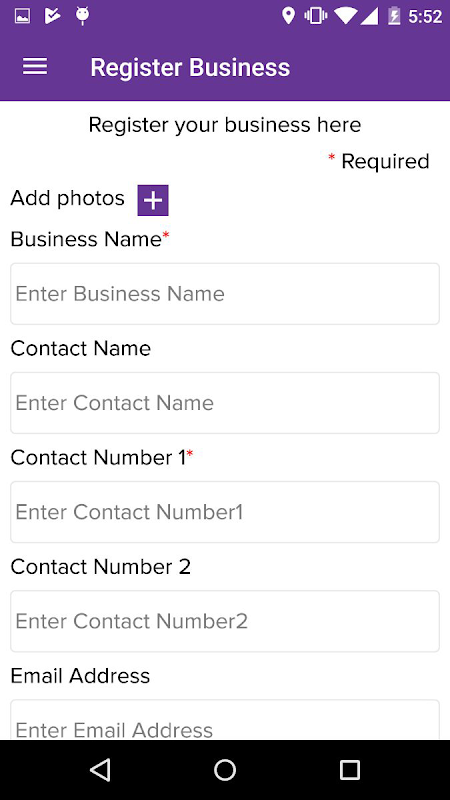Tap the image notification icon in status bar

(x=22, y=16)
